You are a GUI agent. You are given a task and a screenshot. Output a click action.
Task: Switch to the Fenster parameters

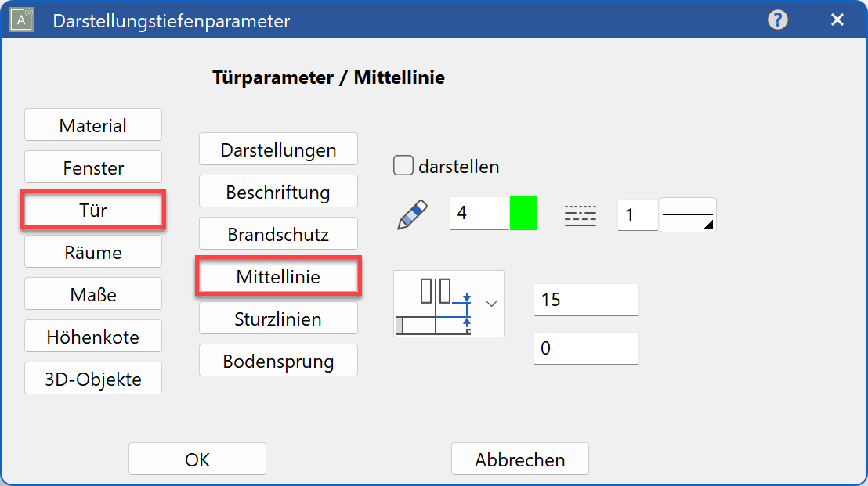point(92,167)
